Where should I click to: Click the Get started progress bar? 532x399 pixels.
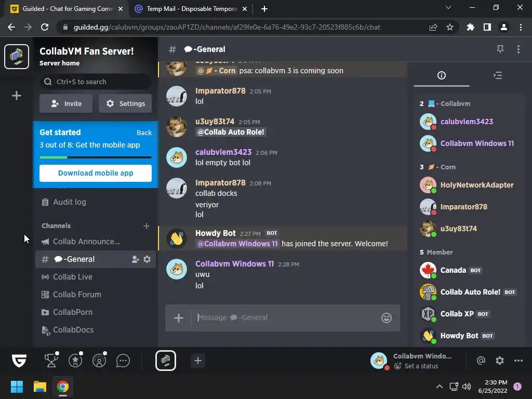click(x=96, y=157)
